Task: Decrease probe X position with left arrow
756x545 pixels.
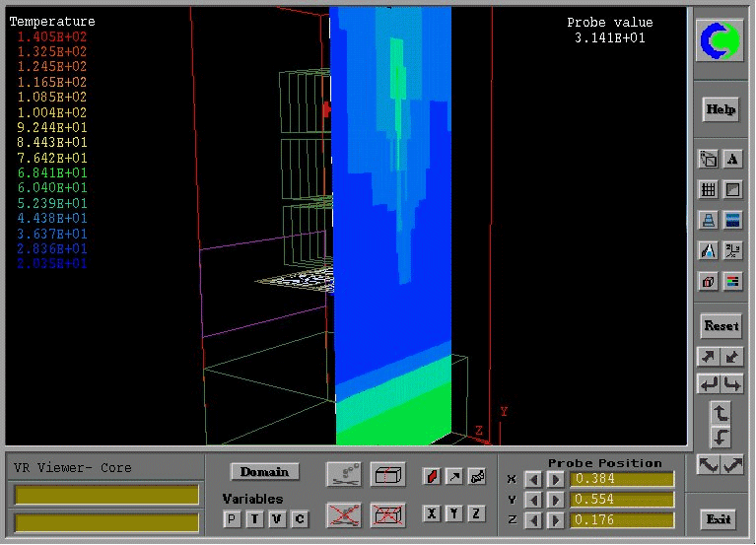Action: coord(532,479)
